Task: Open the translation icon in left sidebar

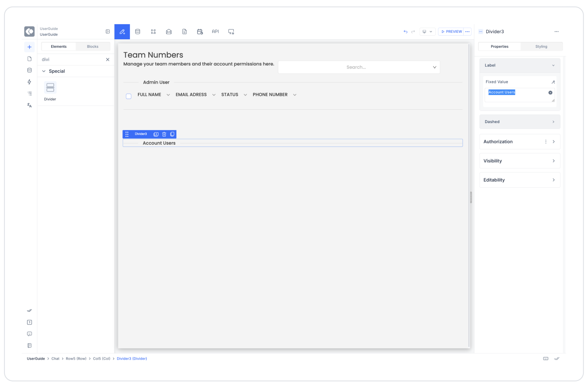Action: (29, 105)
